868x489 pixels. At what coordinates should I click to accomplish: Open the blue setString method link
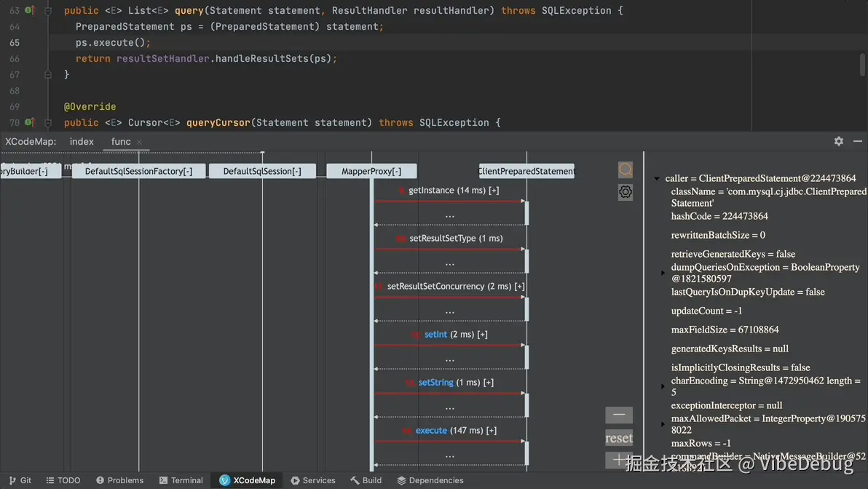[435, 383]
